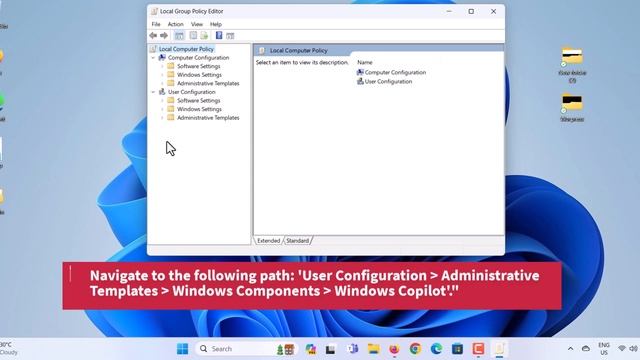Expand Administrative Templates under Computer Configuration

(x=162, y=83)
